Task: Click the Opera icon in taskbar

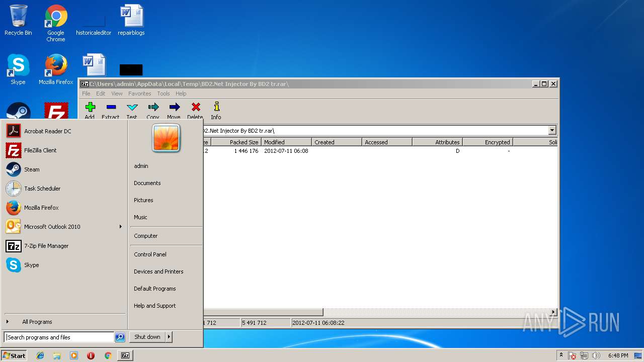Action: (x=91, y=355)
